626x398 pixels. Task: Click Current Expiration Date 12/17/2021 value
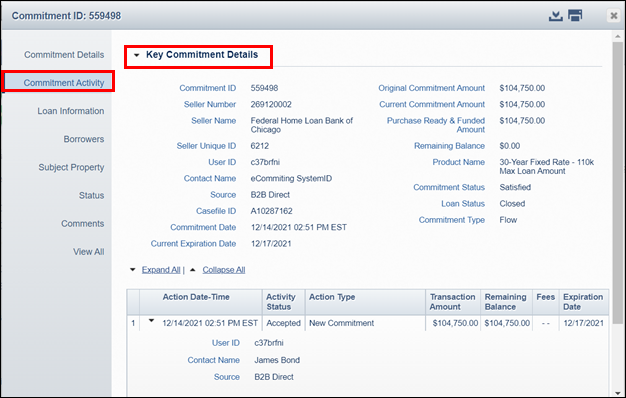coord(271,244)
